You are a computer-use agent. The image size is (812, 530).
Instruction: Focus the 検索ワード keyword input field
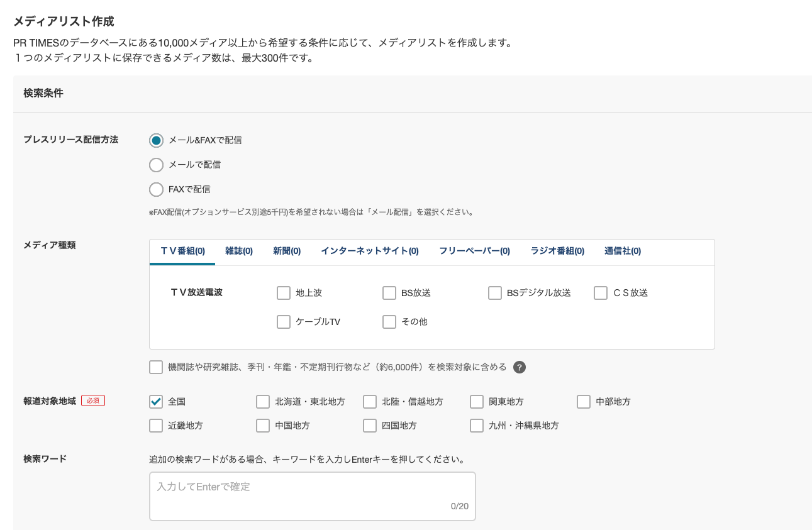313,496
